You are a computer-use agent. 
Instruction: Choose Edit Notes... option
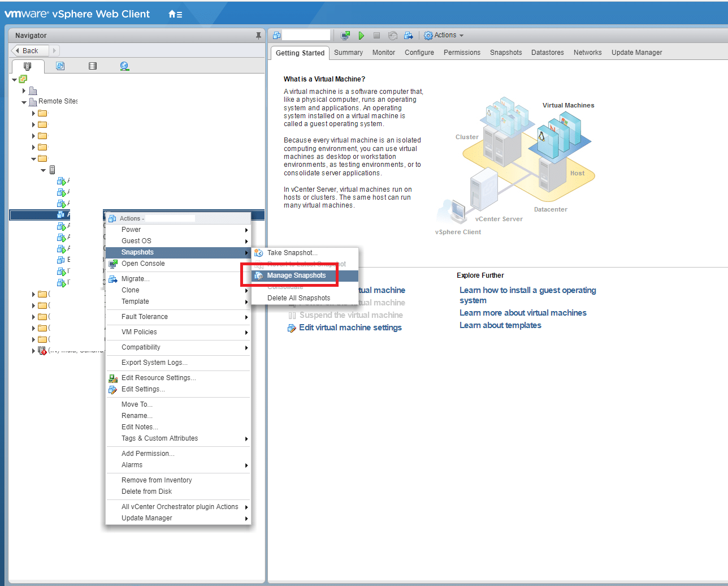(178, 427)
